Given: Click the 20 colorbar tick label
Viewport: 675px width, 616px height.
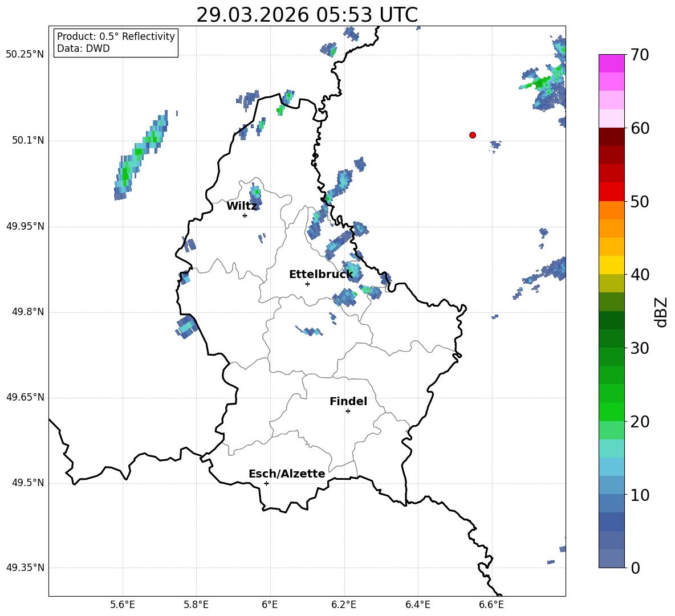Looking at the screenshot, I should [640, 422].
